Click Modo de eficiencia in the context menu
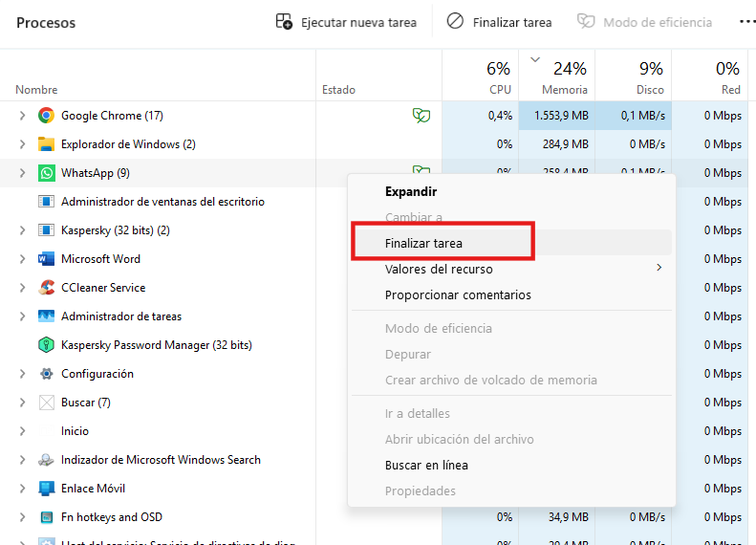 click(511, 329)
